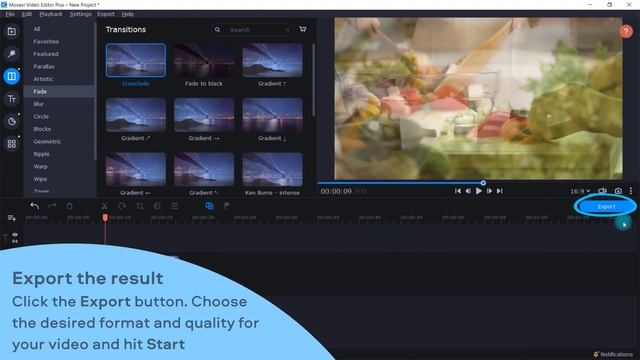Image resolution: width=640 pixels, height=360 pixels.
Task: Add a marker with the flag icon
Action: tap(227, 206)
